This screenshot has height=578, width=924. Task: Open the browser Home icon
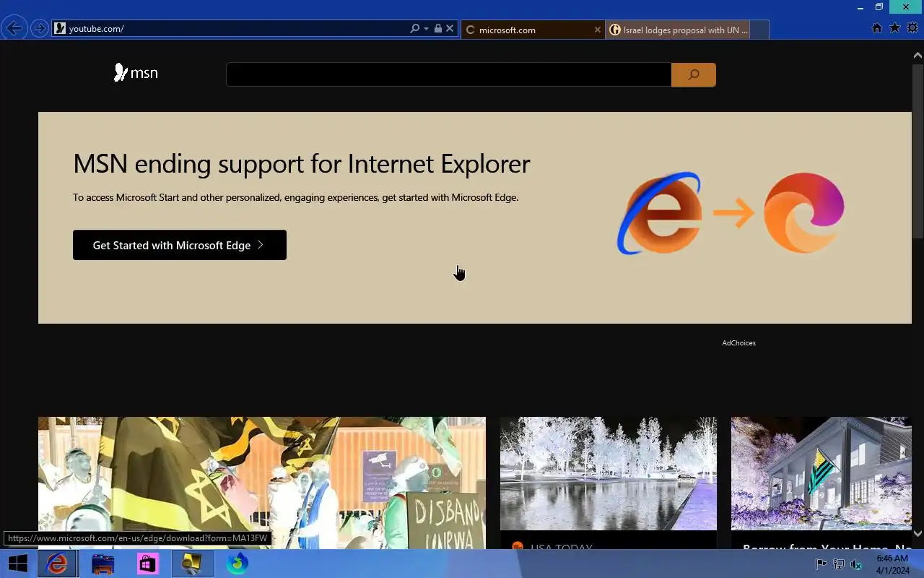877,28
